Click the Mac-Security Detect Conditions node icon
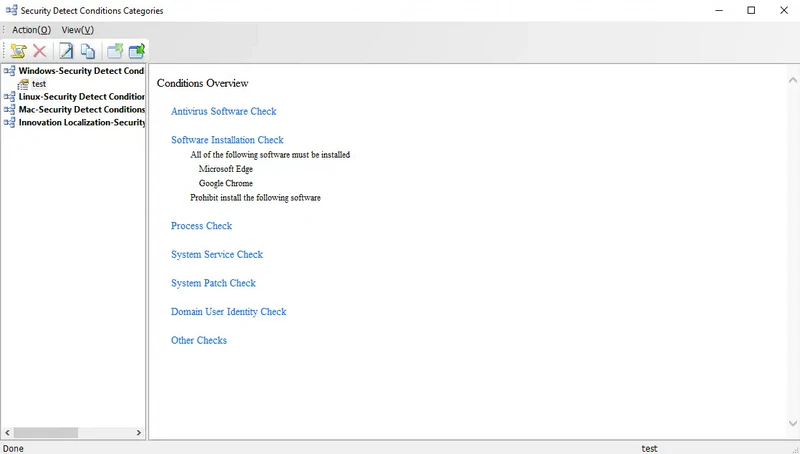 (10, 109)
